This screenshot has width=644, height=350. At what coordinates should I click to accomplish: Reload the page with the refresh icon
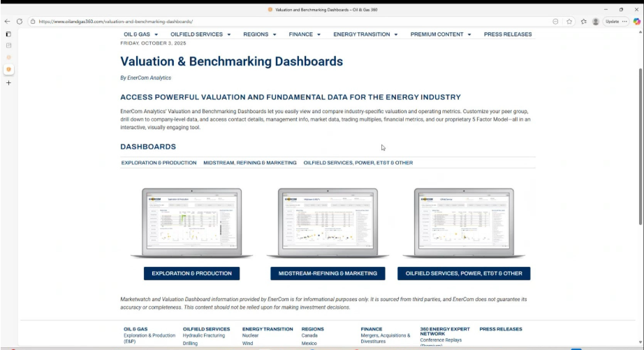19,21
